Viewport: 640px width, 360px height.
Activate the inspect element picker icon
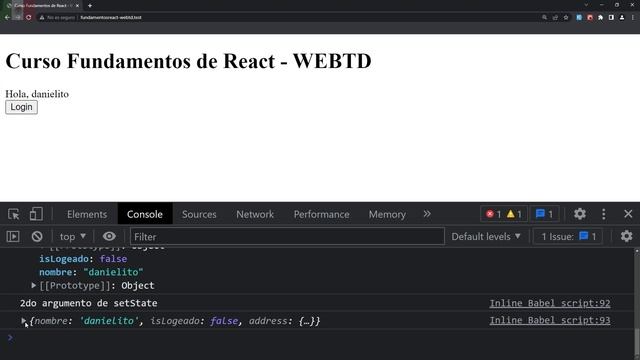coord(13,214)
